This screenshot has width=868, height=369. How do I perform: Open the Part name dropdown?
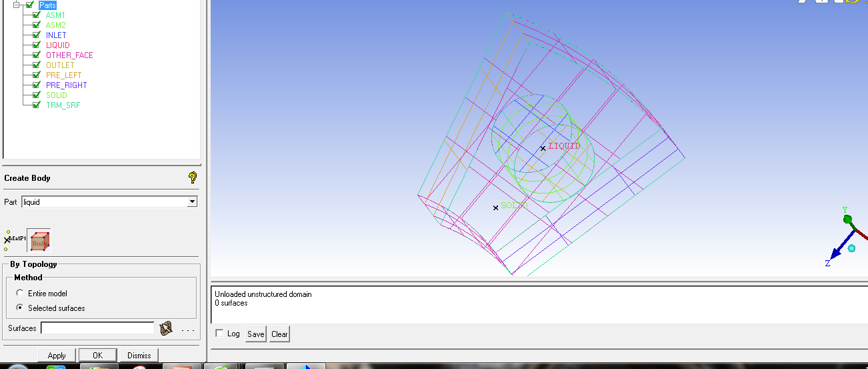pyautogui.click(x=192, y=202)
